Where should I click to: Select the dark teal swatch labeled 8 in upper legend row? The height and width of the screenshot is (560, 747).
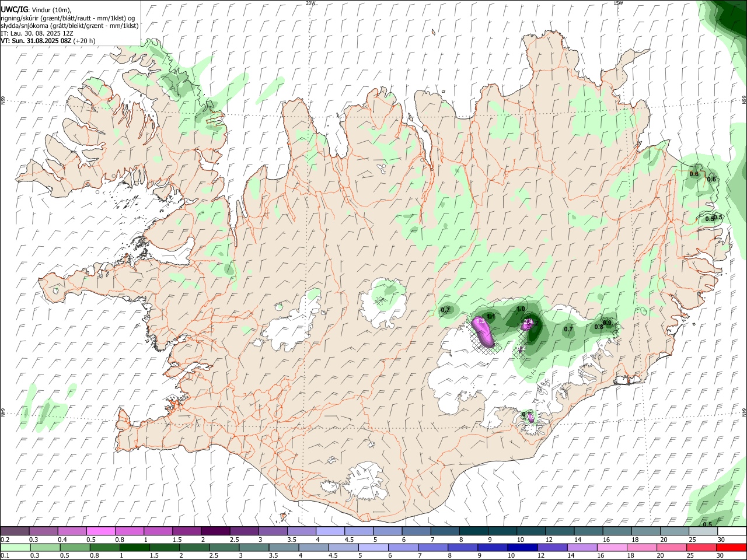point(473,531)
